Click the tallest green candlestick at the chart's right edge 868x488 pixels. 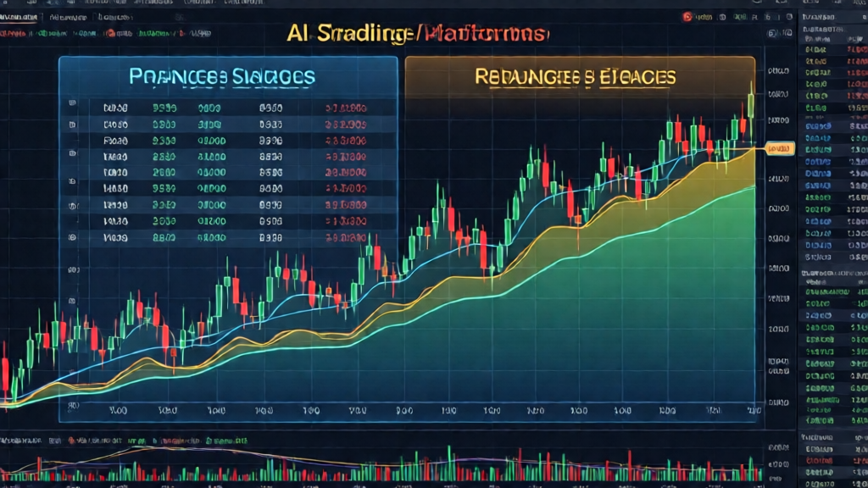click(751, 105)
